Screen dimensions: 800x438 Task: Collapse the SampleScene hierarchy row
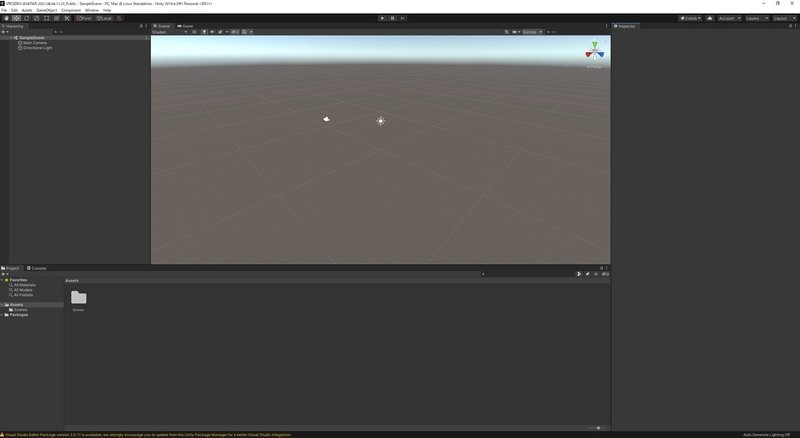tap(11, 38)
